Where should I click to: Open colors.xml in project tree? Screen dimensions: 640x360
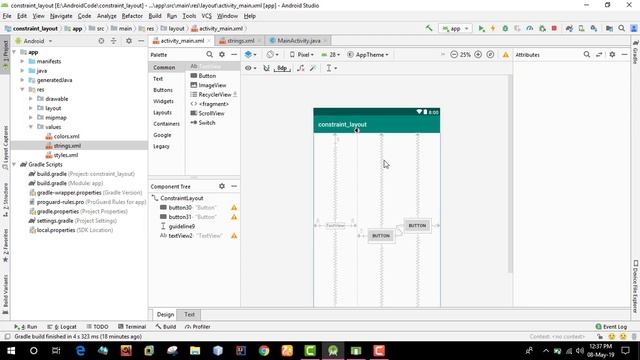tap(62, 136)
